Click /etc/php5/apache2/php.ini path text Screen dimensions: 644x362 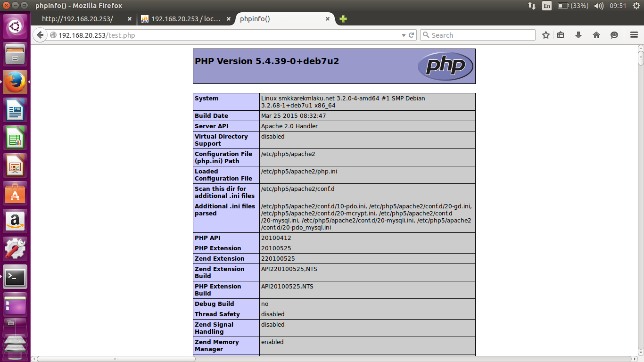pyautogui.click(x=299, y=172)
